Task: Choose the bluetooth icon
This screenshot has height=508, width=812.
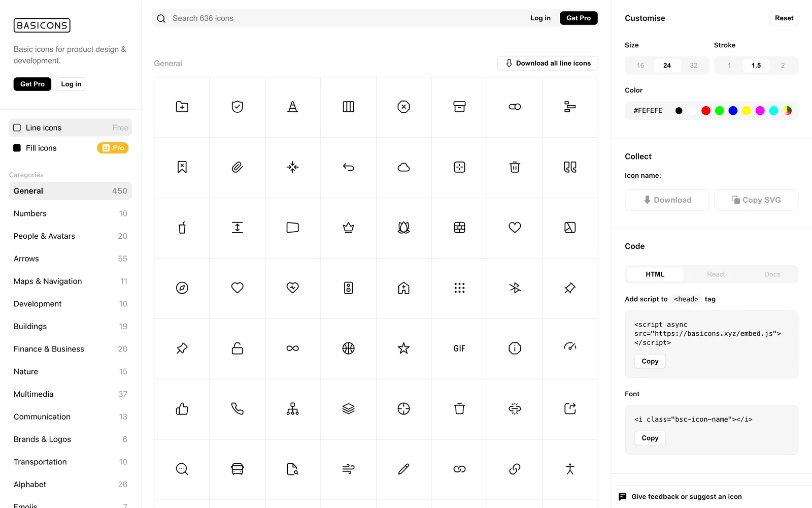Action: tap(515, 288)
